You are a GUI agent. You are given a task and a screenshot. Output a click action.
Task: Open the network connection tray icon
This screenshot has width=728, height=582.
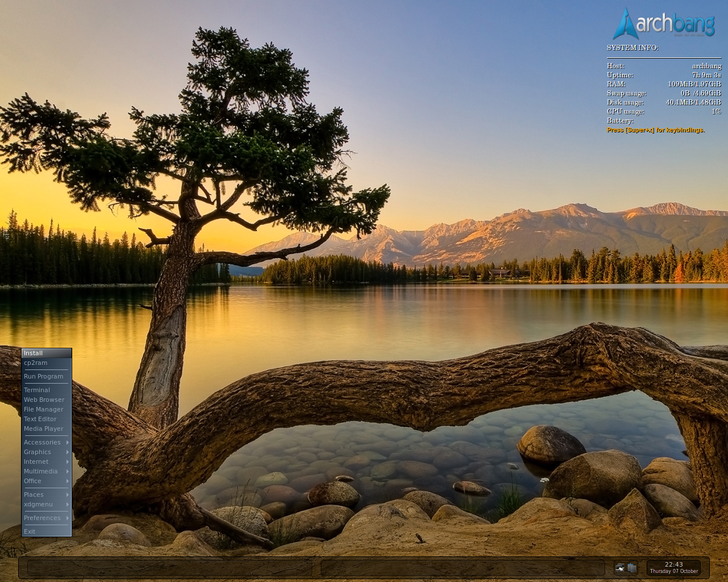point(620,568)
